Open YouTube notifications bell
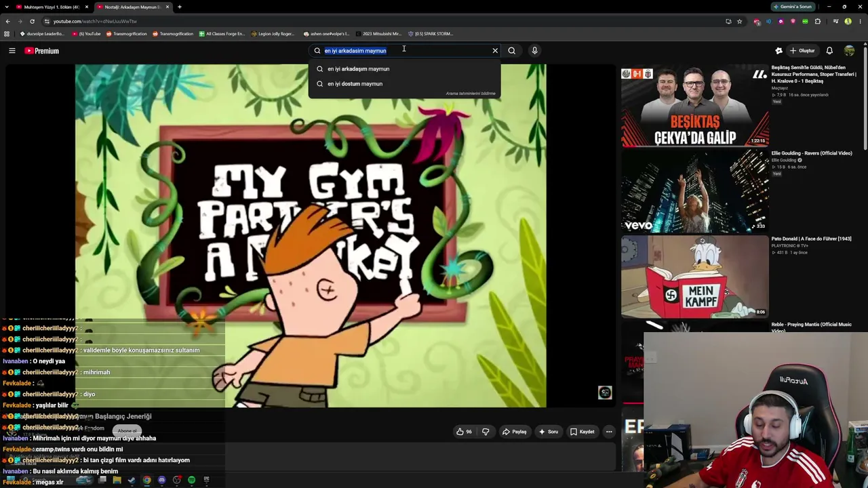The width and height of the screenshot is (868, 488). click(829, 51)
